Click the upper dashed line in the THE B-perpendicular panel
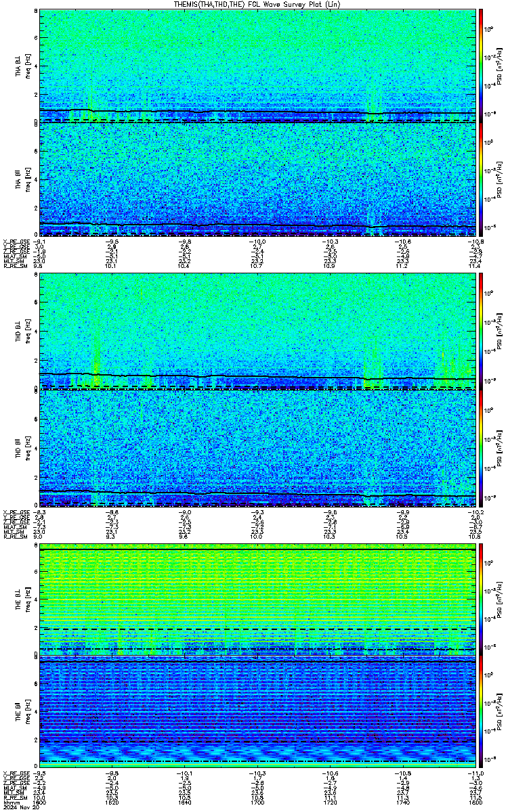Image resolution: width=508 pixels, height=812 pixels. (x=258, y=629)
